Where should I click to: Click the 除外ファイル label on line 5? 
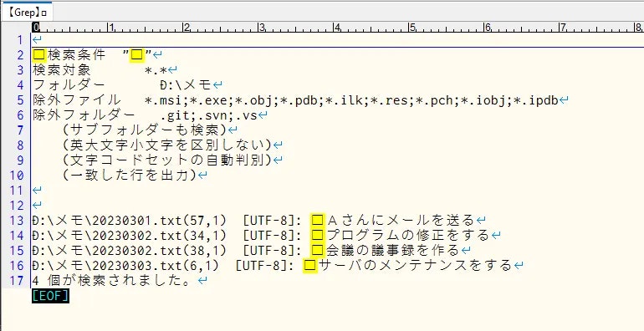[77, 99]
